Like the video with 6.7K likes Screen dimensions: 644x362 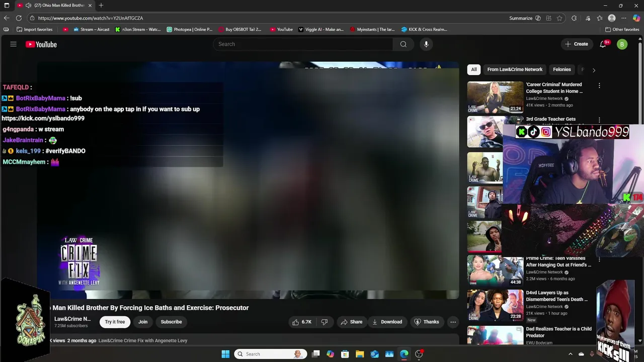[302, 322]
